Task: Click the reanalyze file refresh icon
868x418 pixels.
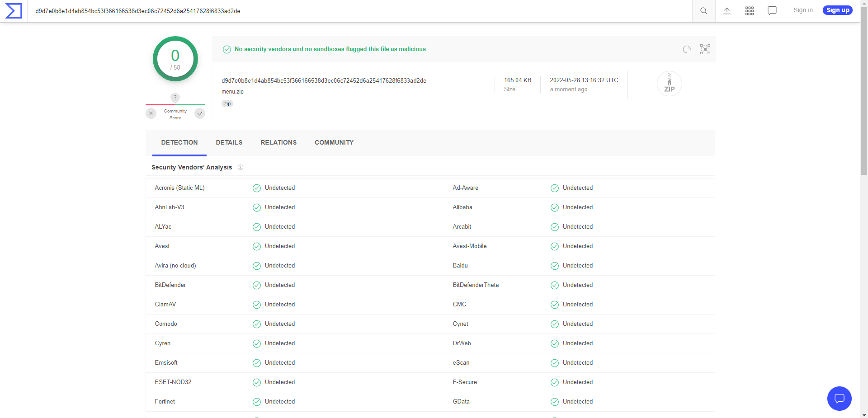Action: 687,49
